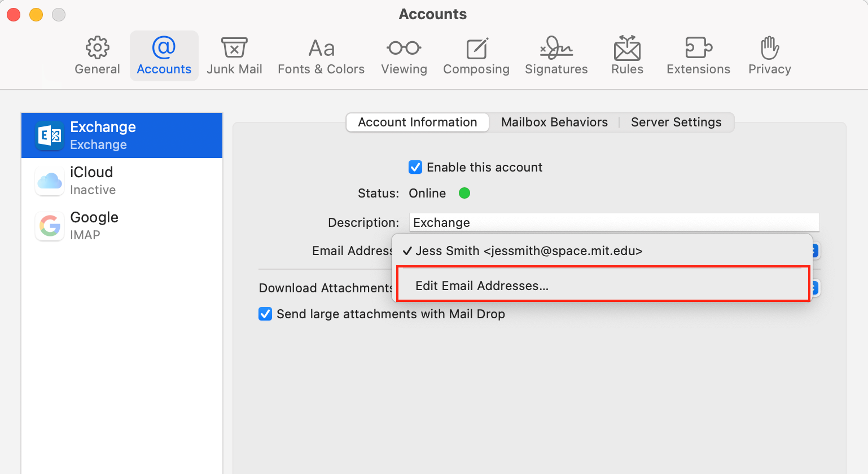Choose Jess Smith email address option

click(602, 251)
